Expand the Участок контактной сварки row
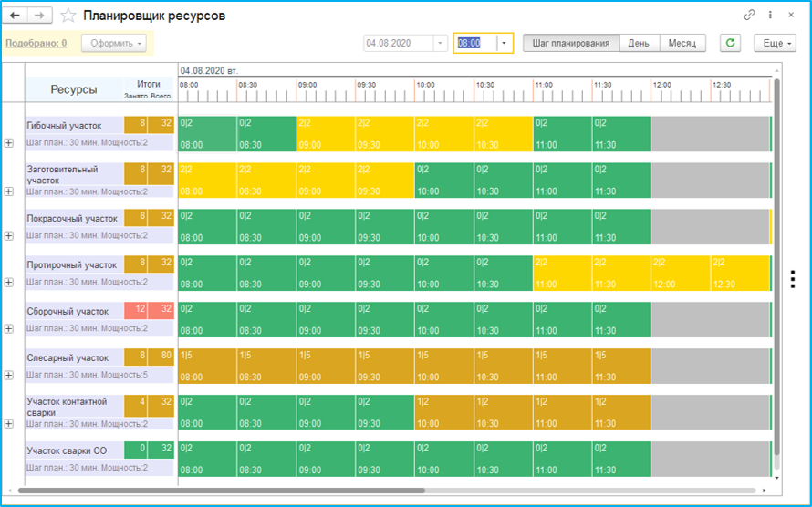Screen dimensions: 812x507 [9, 424]
